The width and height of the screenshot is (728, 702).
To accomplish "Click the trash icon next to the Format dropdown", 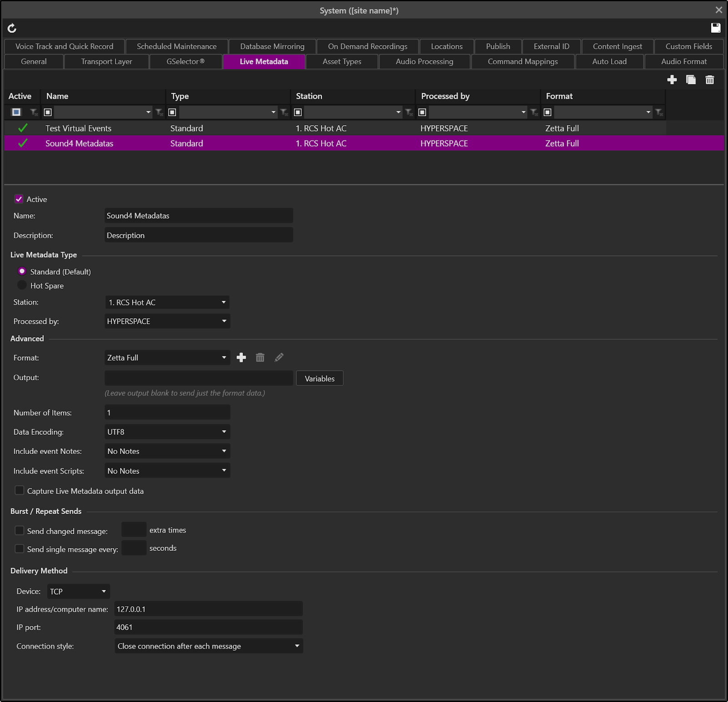I will (x=260, y=358).
